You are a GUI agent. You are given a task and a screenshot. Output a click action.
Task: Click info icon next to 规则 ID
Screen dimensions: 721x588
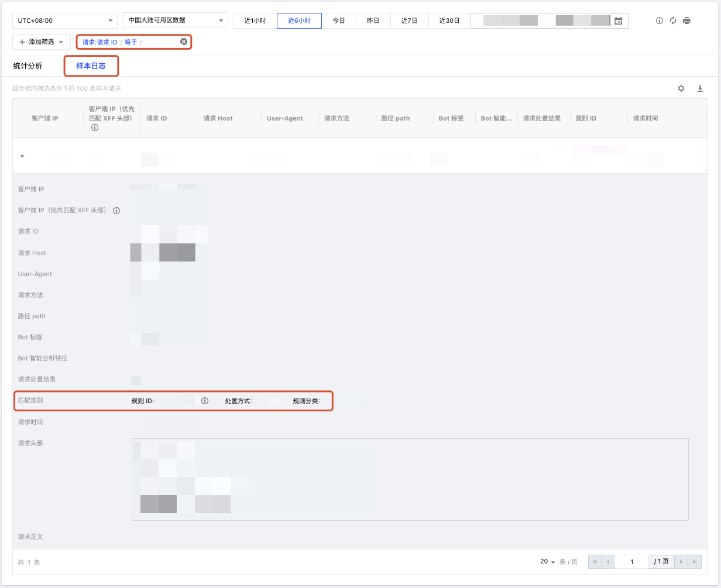coord(205,401)
